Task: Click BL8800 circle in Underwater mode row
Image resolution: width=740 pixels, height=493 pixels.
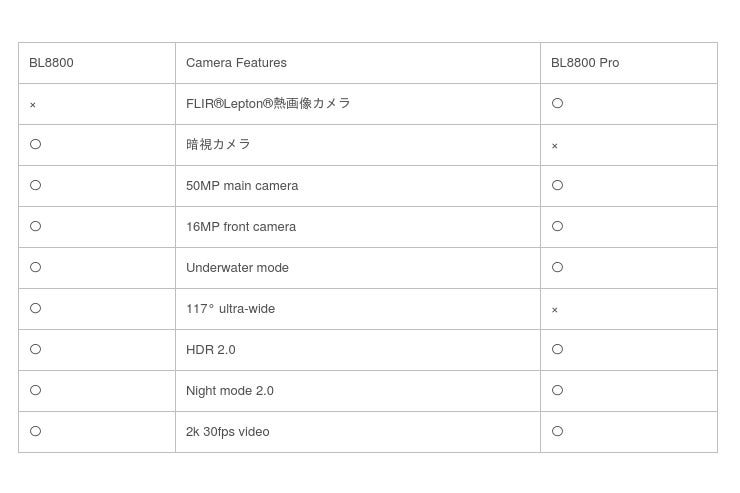Action: pos(35,267)
